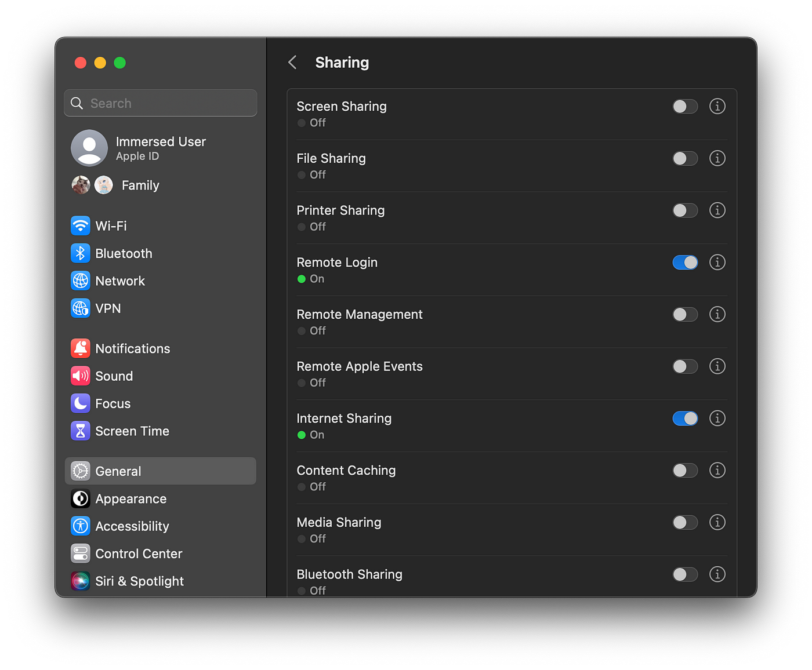This screenshot has width=812, height=670.
Task: Click the Network globe icon
Action: point(81,281)
